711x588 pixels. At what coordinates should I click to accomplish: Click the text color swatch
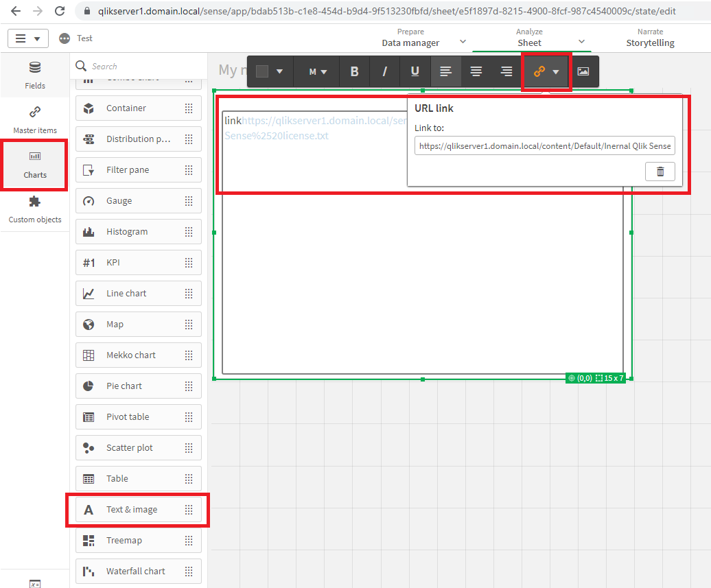(262, 71)
